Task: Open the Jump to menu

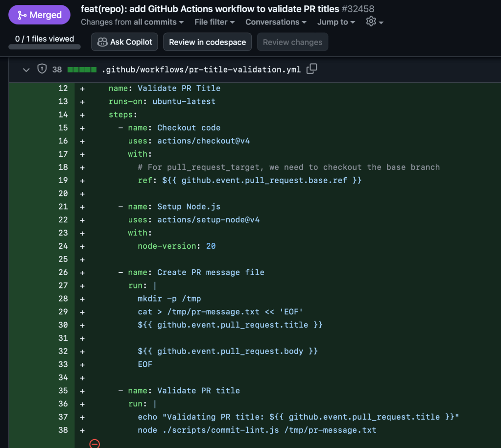Action: tap(336, 22)
